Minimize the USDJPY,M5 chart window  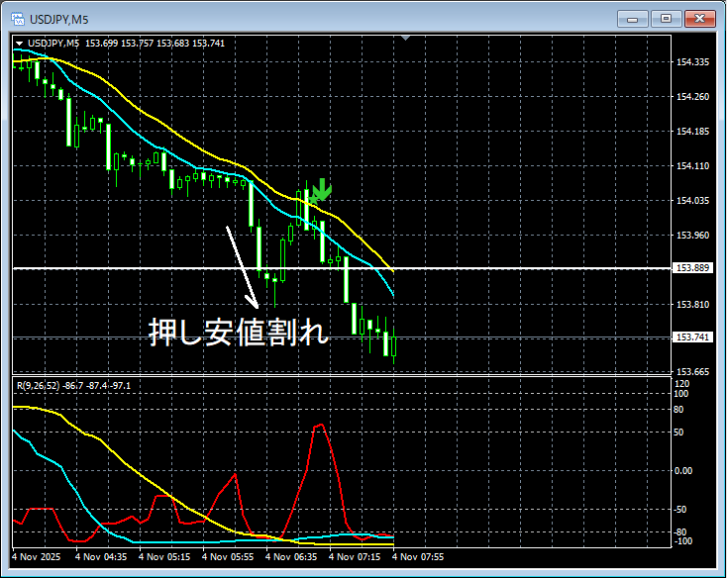pyautogui.click(x=632, y=19)
